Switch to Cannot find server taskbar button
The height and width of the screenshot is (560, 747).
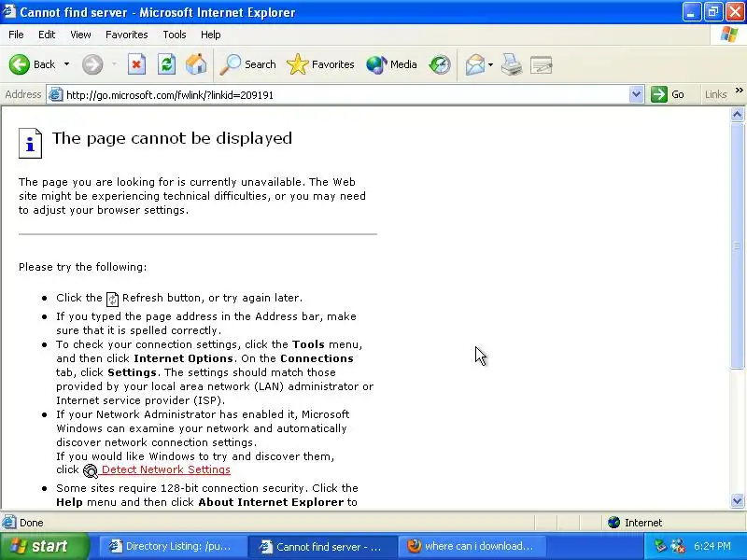pos(322,546)
